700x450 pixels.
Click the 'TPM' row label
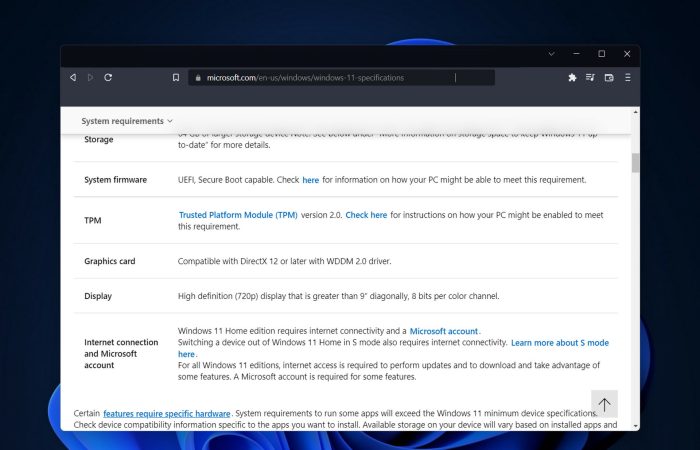tap(92, 221)
